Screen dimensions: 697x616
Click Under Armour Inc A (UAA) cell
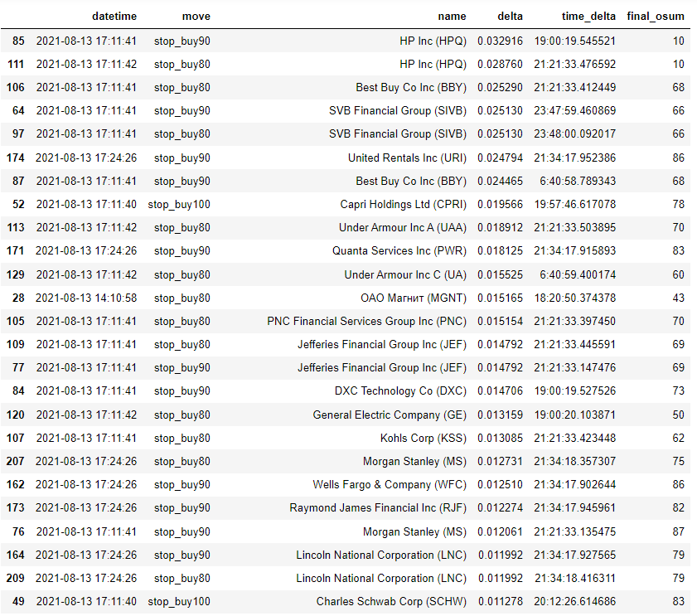(403, 228)
